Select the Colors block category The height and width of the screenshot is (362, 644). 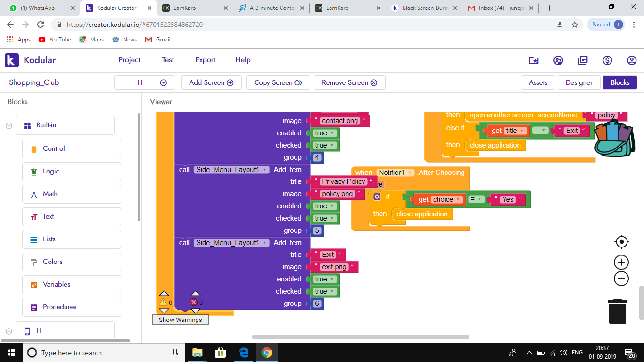click(x=52, y=262)
